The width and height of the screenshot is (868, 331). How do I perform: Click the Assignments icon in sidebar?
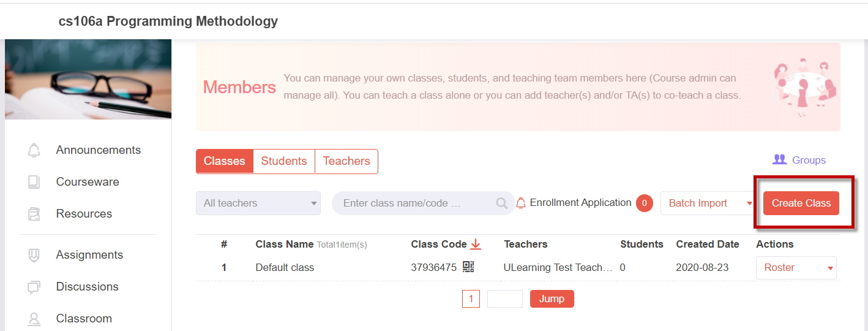click(34, 255)
